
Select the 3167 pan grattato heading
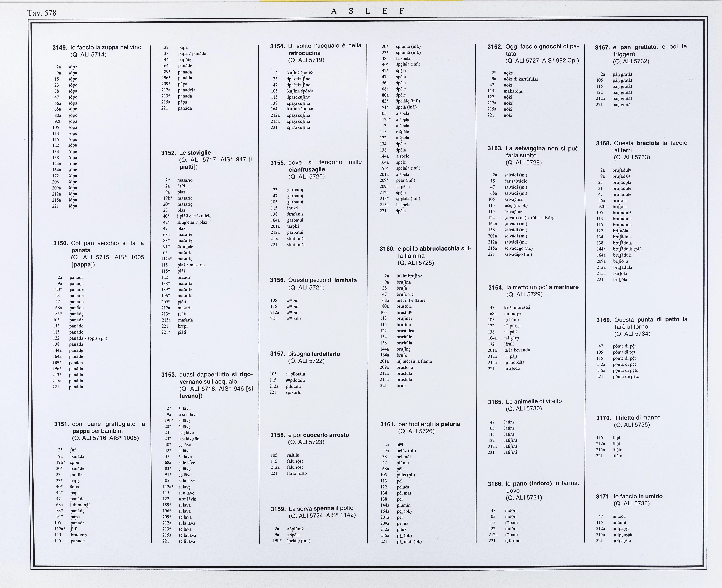[641, 54]
